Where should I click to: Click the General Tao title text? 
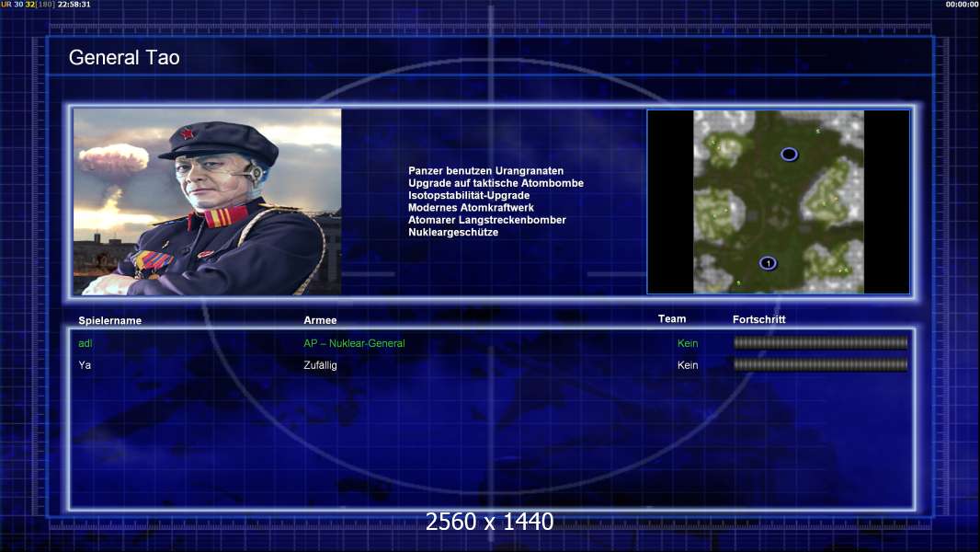click(124, 58)
